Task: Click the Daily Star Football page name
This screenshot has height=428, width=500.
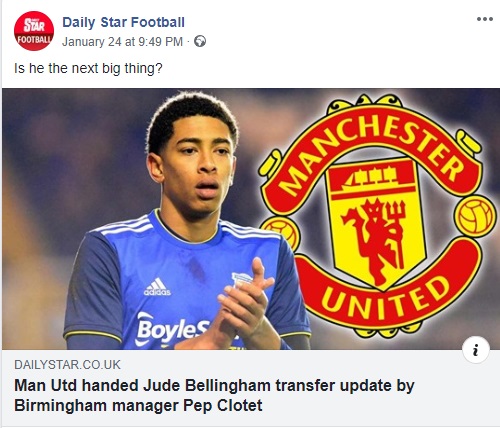Action: tap(123, 22)
